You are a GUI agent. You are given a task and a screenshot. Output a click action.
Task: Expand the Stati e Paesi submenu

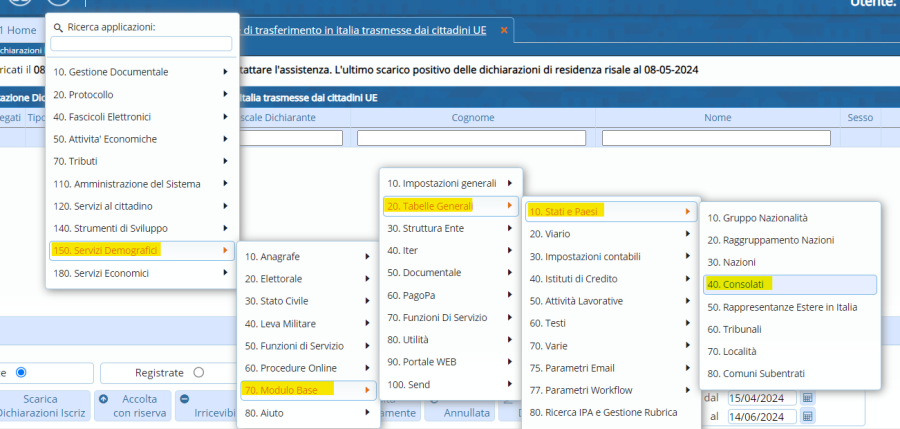point(609,211)
